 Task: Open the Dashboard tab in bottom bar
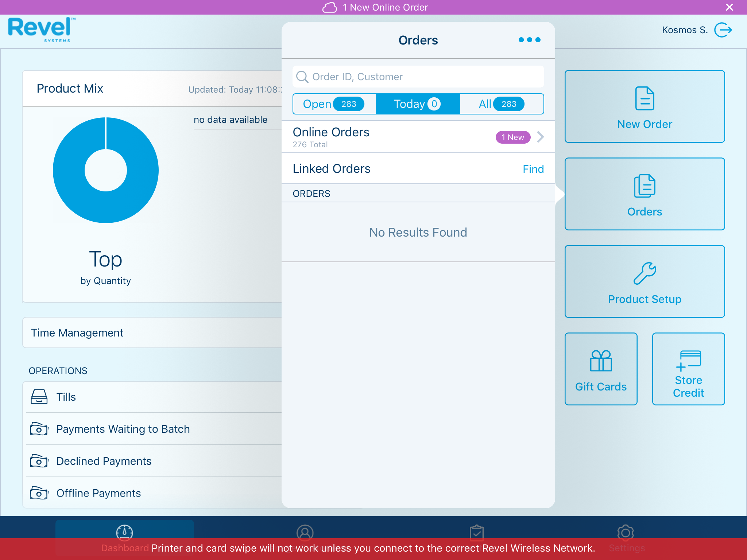click(124, 539)
